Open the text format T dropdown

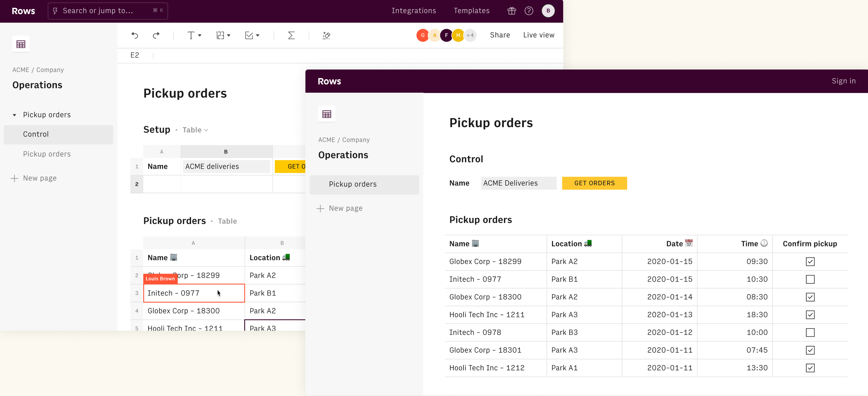194,35
